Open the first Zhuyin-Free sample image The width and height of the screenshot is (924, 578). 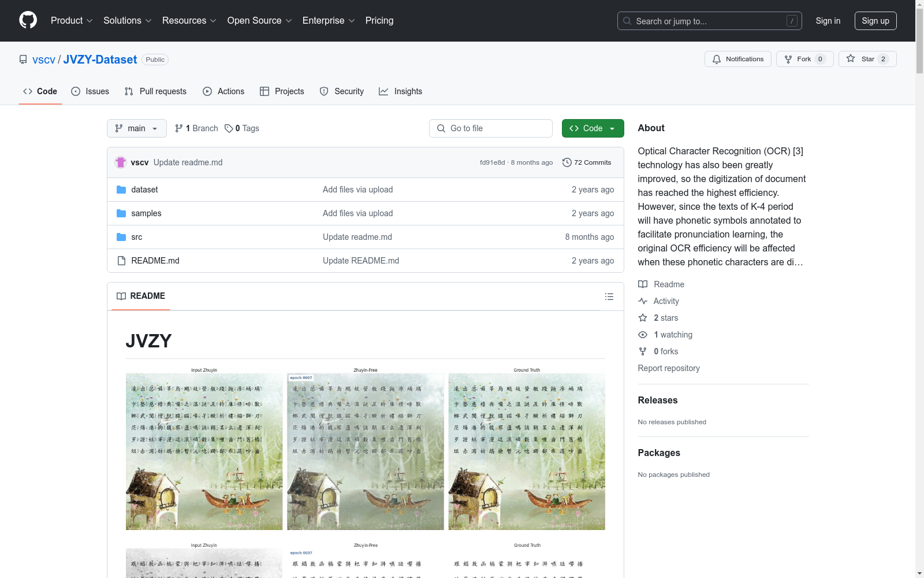366,451
